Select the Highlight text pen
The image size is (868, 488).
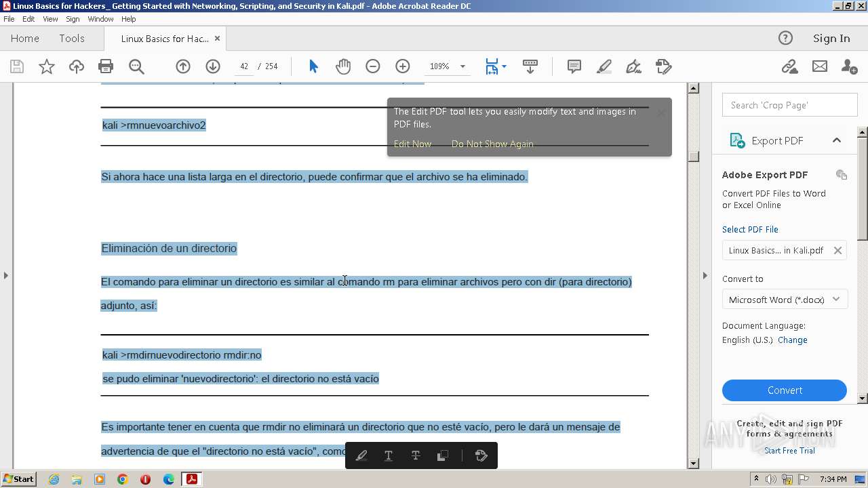tap(604, 66)
